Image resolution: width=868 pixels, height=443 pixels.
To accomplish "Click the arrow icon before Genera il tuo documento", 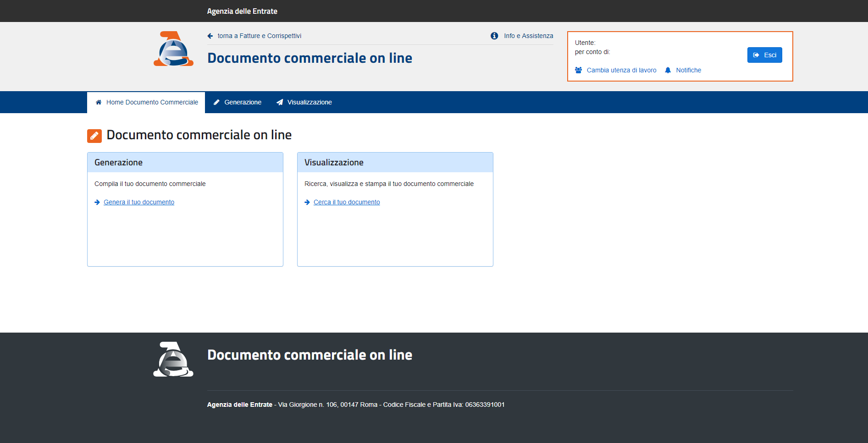I will pyautogui.click(x=97, y=202).
